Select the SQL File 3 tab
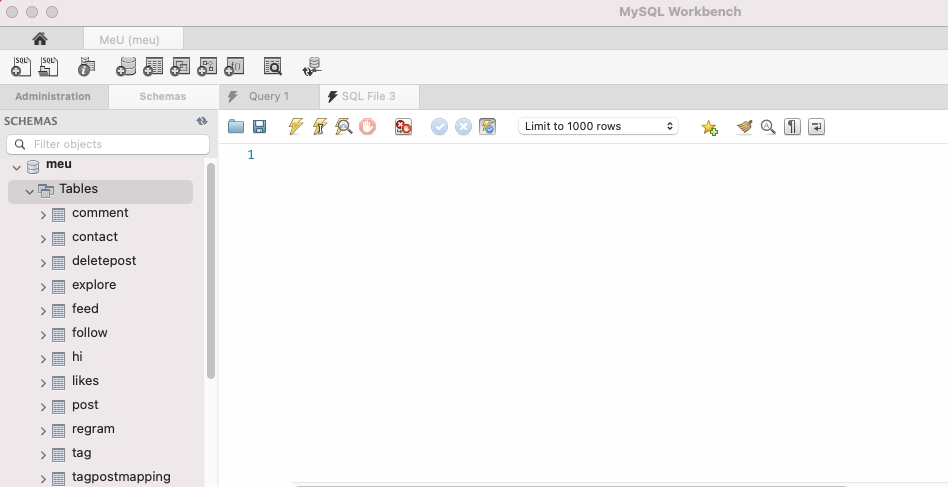 point(369,97)
